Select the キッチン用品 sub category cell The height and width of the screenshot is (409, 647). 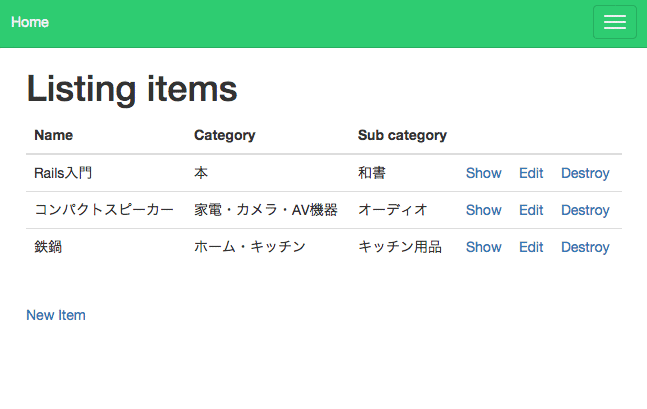[x=399, y=247]
